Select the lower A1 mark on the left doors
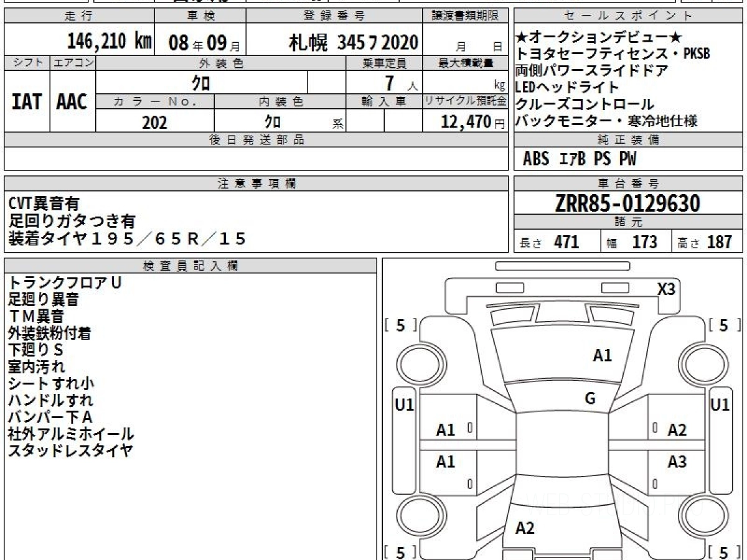The height and width of the screenshot is (560, 747). pos(445,462)
